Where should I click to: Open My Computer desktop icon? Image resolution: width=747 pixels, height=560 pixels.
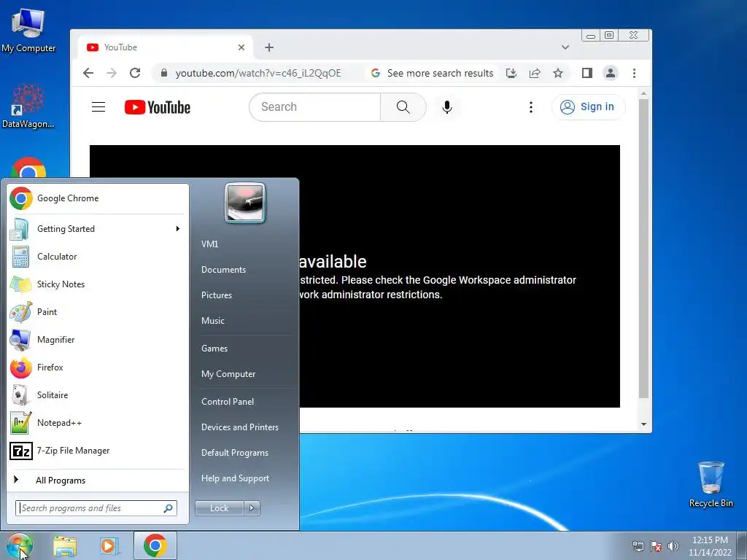coord(28,29)
